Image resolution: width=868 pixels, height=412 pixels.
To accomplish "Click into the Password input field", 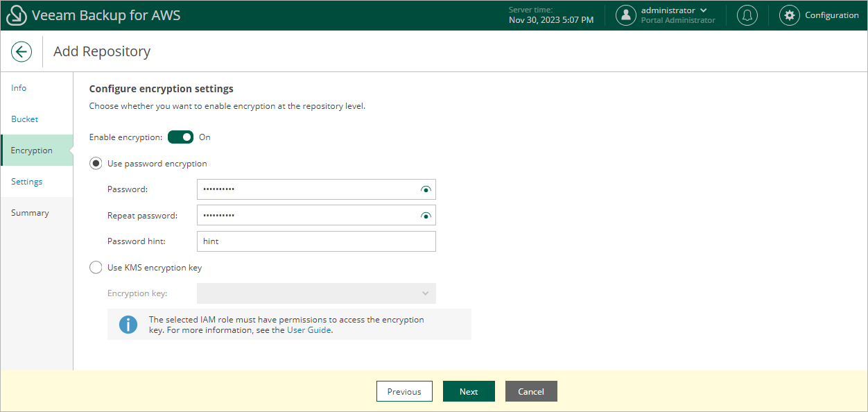I will tap(316, 189).
